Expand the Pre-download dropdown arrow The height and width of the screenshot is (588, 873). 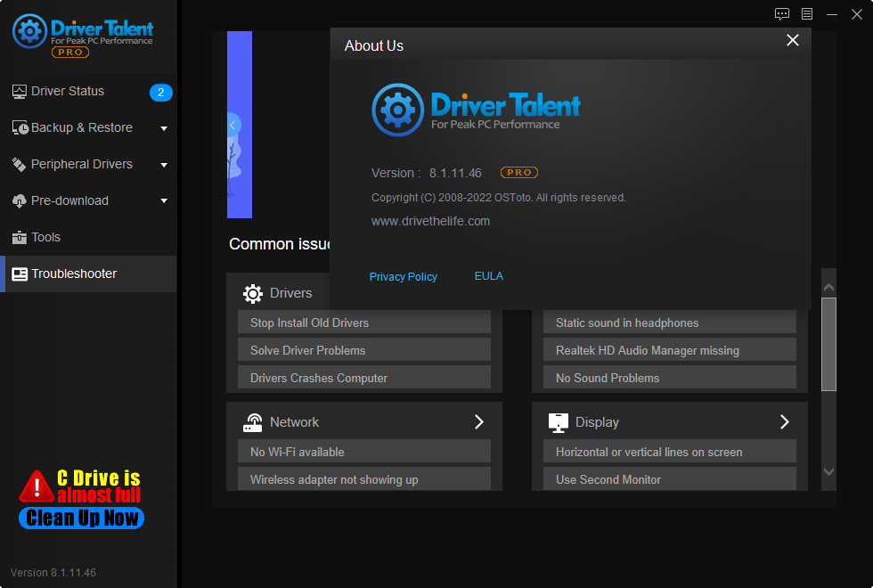coord(164,200)
